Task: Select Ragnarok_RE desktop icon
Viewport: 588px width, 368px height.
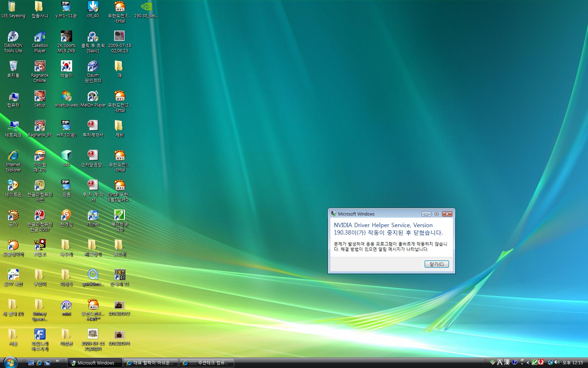Action: [40, 129]
